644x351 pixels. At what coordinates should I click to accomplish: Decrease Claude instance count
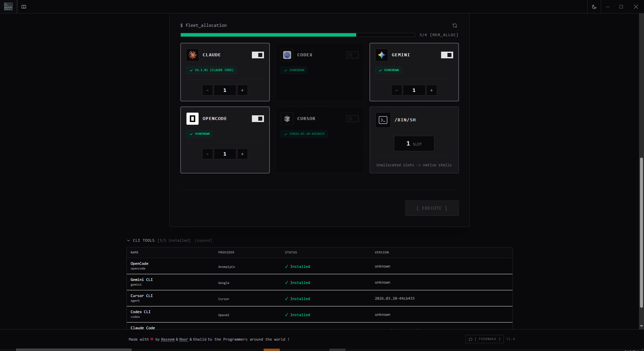[x=208, y=90]
